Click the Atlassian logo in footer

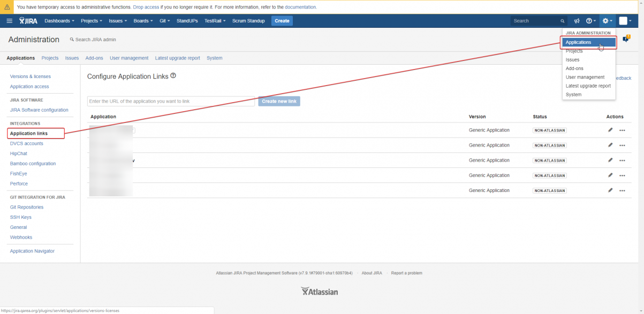click(320, 292)
